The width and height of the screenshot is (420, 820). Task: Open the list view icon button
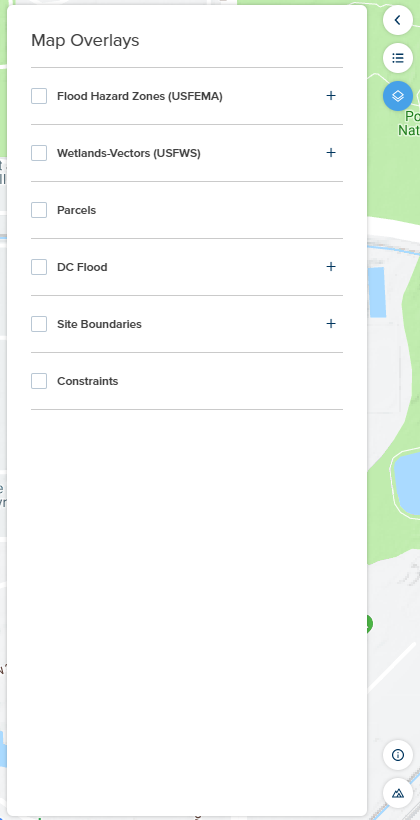398,58
